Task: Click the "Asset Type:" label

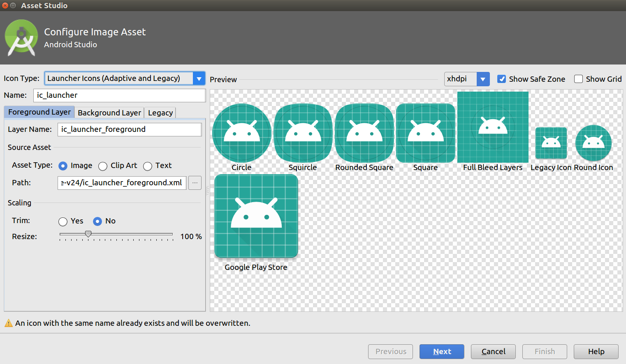Action: pyautogui.click(x=32, y=165)
